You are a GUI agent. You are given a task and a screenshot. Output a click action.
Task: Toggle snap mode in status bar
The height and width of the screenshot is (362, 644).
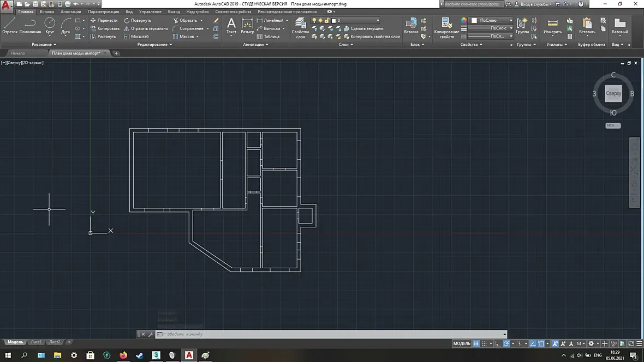484,343
